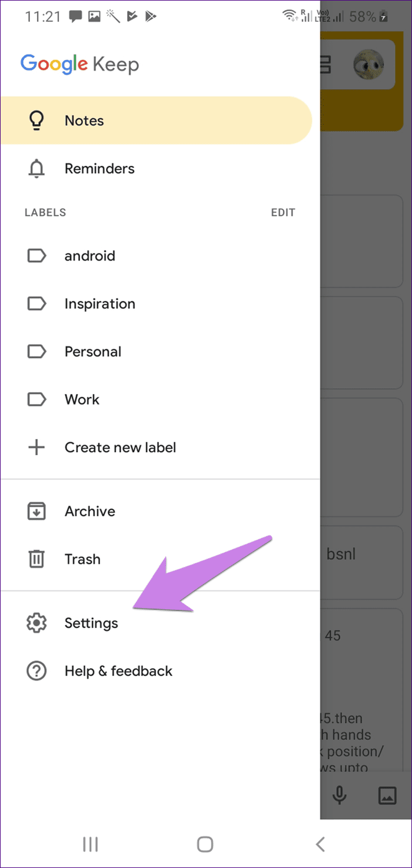Tap the profile avatar picture

(x=368, y=65)
